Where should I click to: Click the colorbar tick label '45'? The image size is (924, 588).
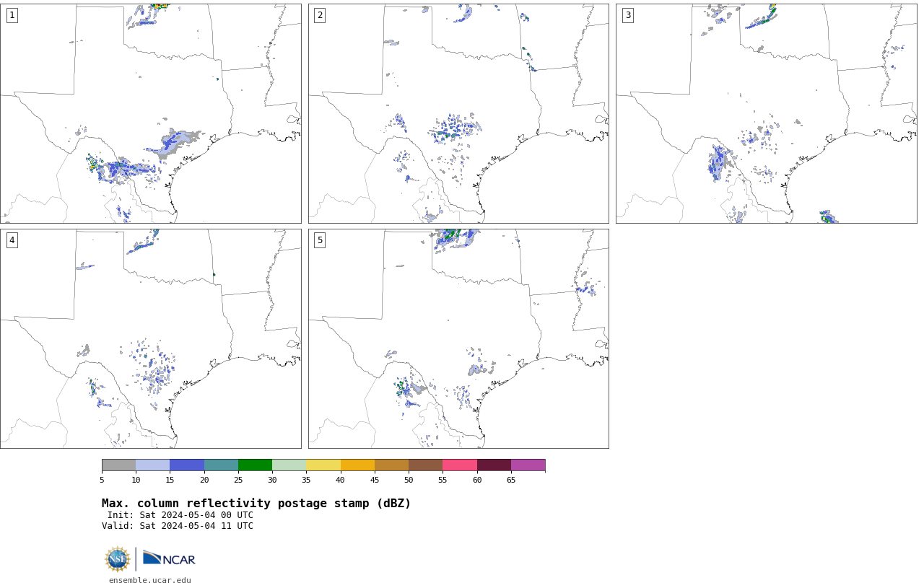pyautogui.click(x=375, y=480)
